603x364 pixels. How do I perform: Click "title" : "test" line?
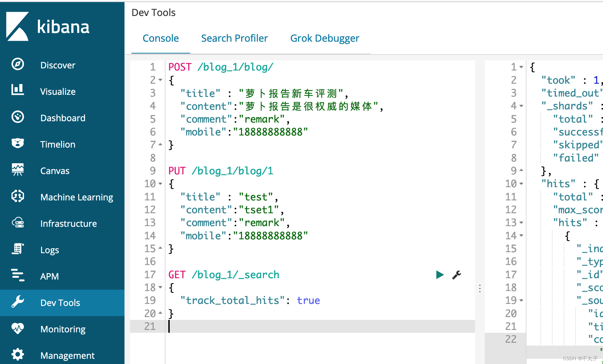(229, 197)
